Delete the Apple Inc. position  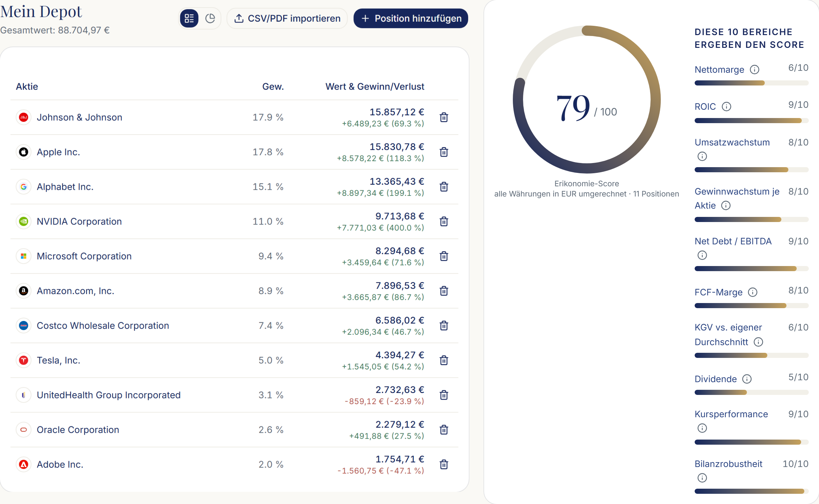444,152
